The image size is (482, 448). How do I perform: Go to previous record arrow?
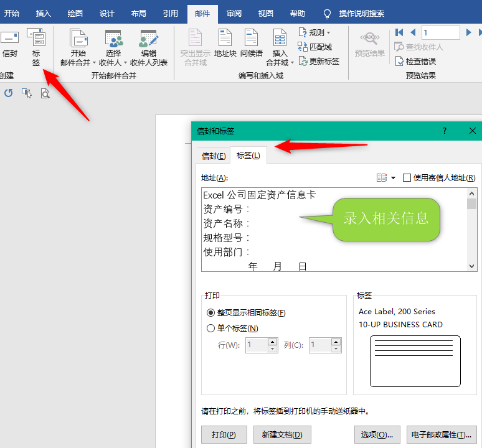413,32
